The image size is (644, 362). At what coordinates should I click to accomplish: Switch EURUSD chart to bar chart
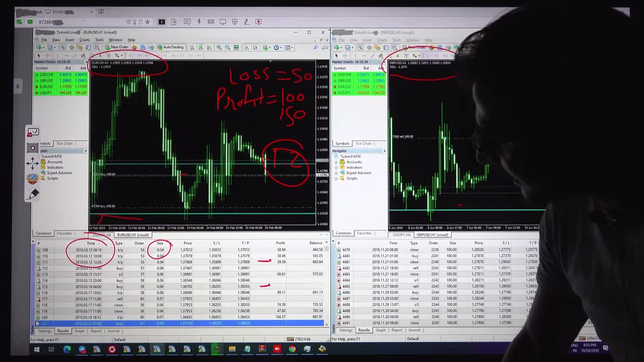coord(192,47)
